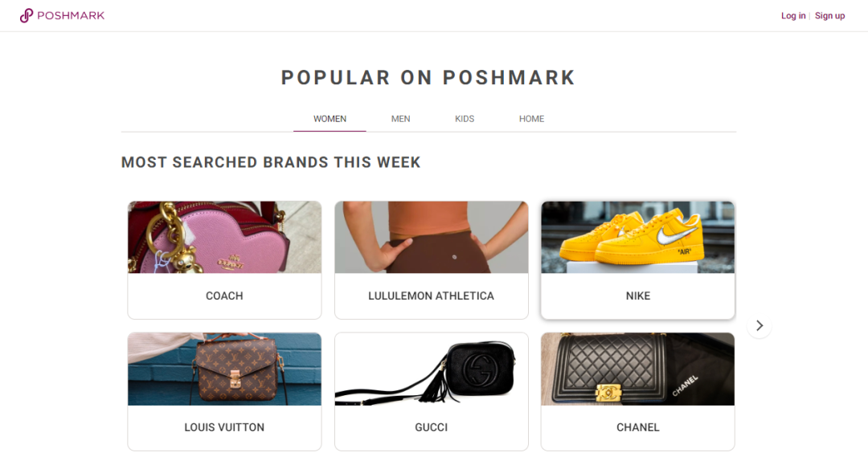Viewport: 868px width, 465px height.
Task: Open the HOME category tab
Action: pos(531,118)
